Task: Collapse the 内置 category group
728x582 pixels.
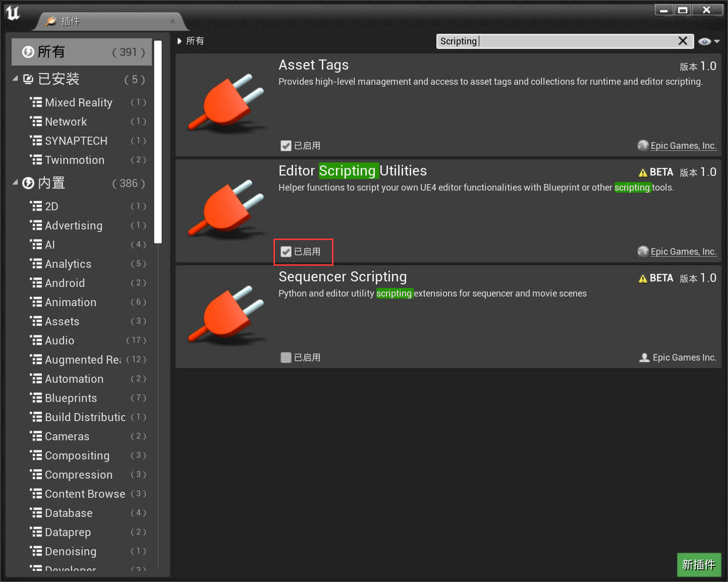Action: tap(15, 183)
